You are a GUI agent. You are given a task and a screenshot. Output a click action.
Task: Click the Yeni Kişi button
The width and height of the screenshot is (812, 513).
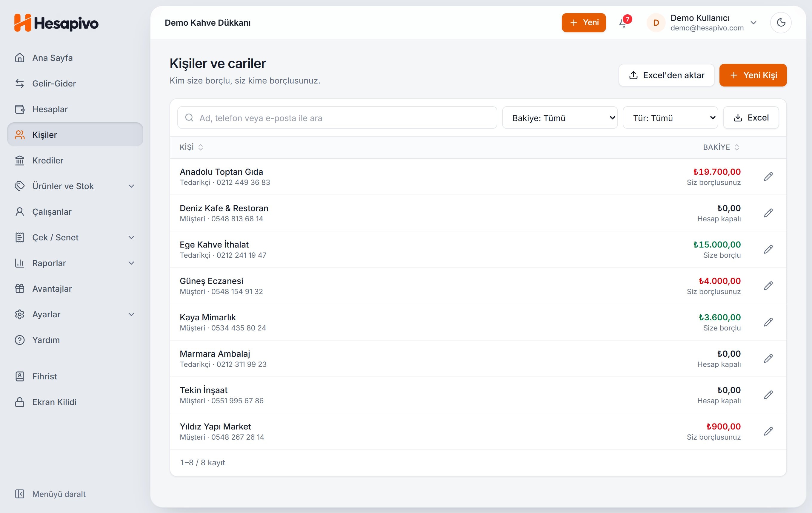click(x=753, y=75)
